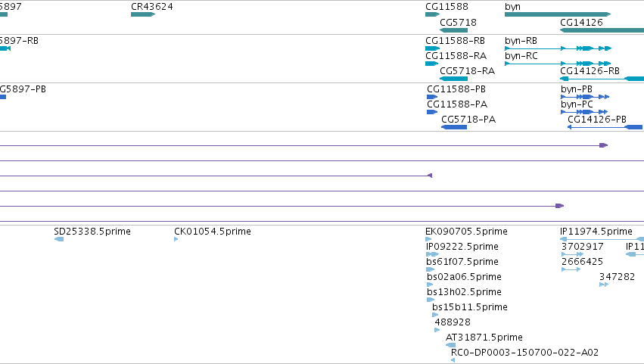Viewport: 644px width, 364px height.
Task: Select transcript CG11588-RB
Action: click(455, 41)
